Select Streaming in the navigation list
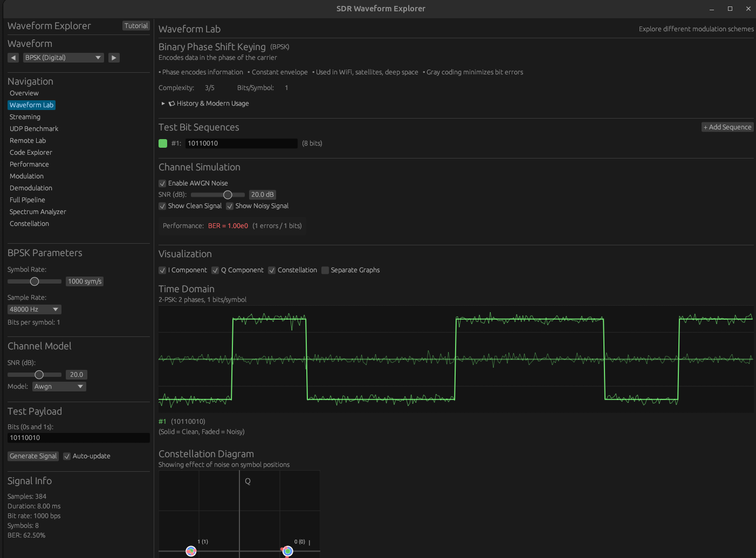Image resolution: width=756 pixels, height=558 pixels. [x=25, y=117]
